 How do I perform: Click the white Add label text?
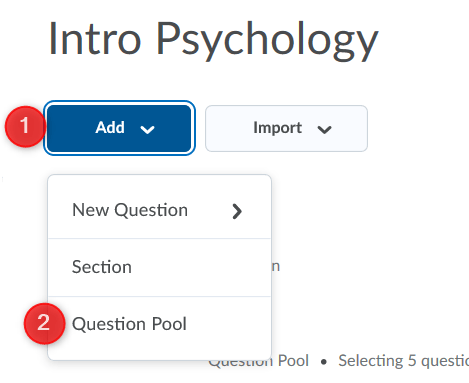(110, 127)
